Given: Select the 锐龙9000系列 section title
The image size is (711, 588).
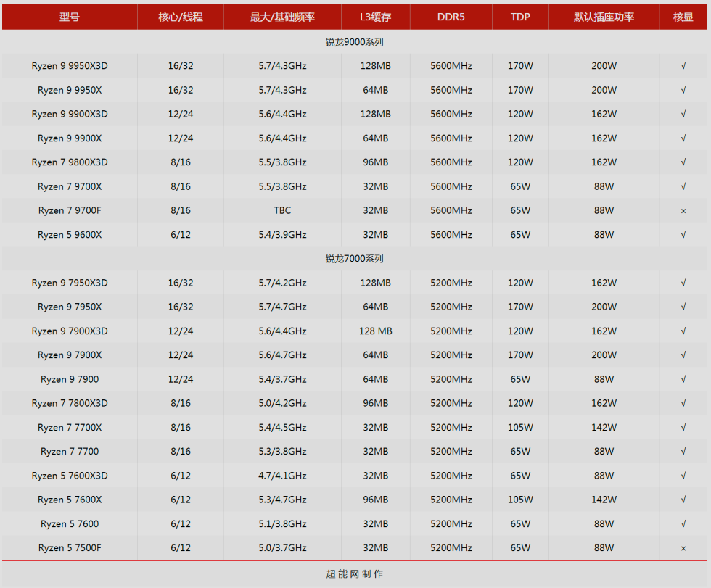Looking at the screenshot, I should coord(354,42).
